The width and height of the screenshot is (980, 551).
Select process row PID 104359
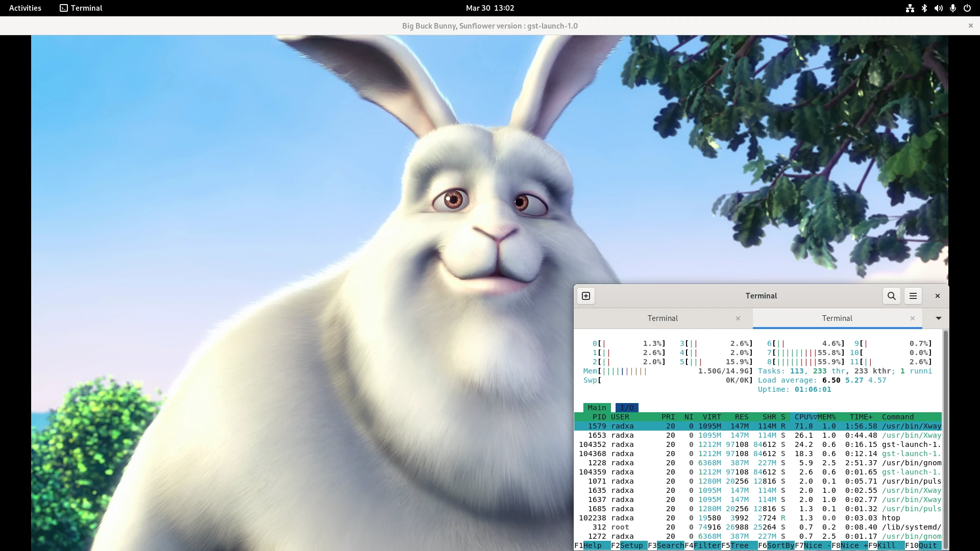tap(758, 472)
